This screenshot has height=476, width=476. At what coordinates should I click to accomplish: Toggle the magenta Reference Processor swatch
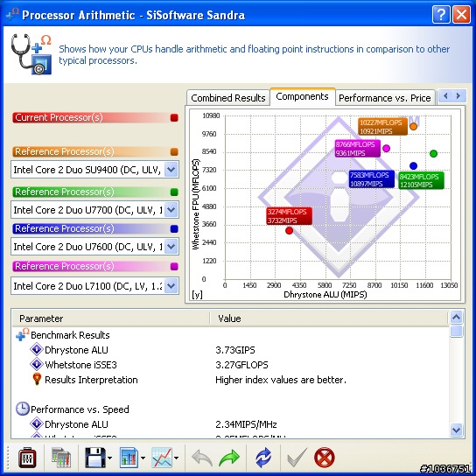coord(174,267)
